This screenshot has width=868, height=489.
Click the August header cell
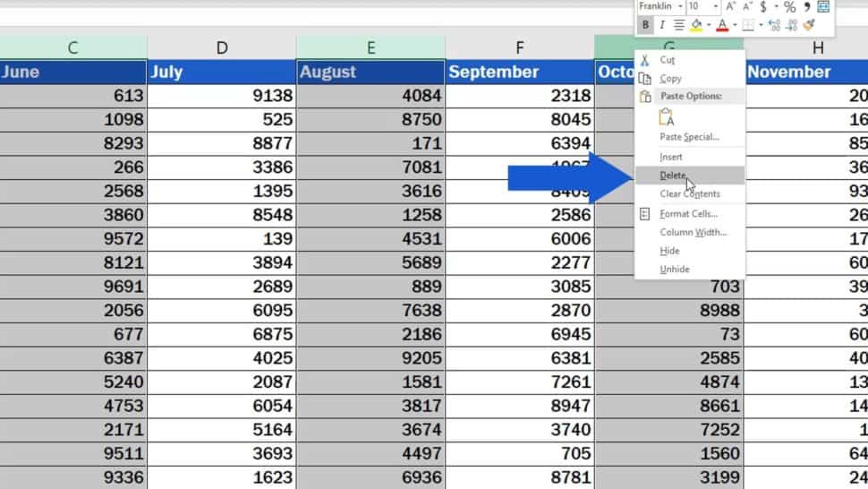(x=370, y=72)
